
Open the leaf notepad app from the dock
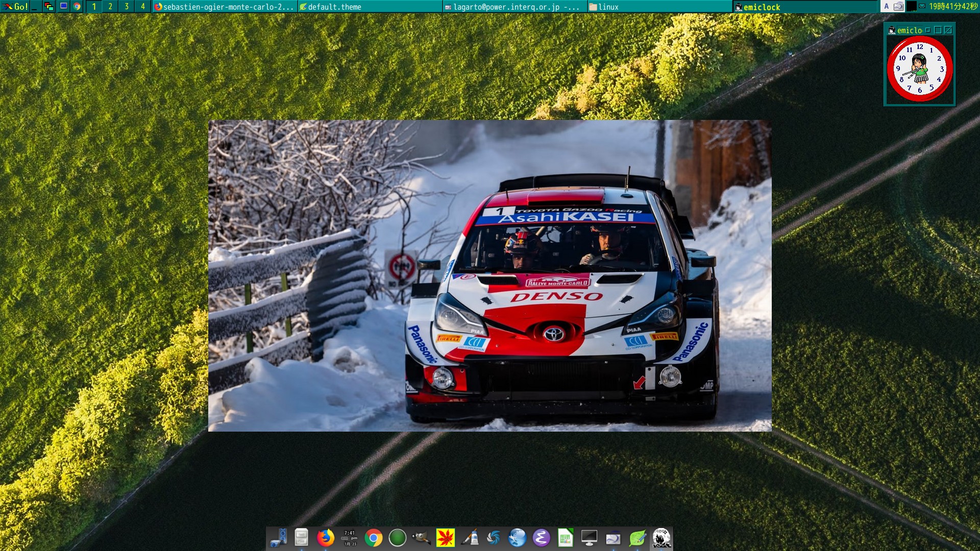637,538
